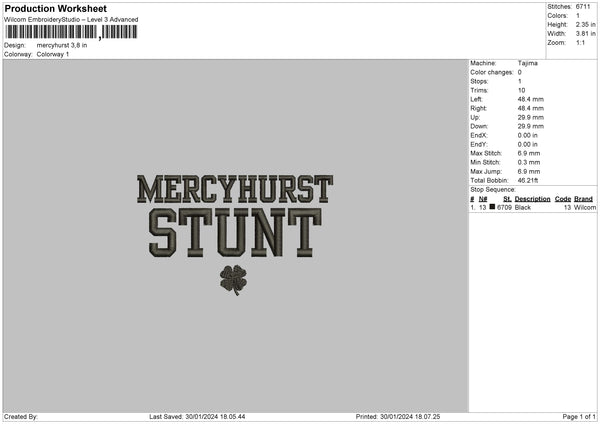Click the Max Jump value 6.9 mm
Screen dimensions: 600x424
click(x=529, y=172)
